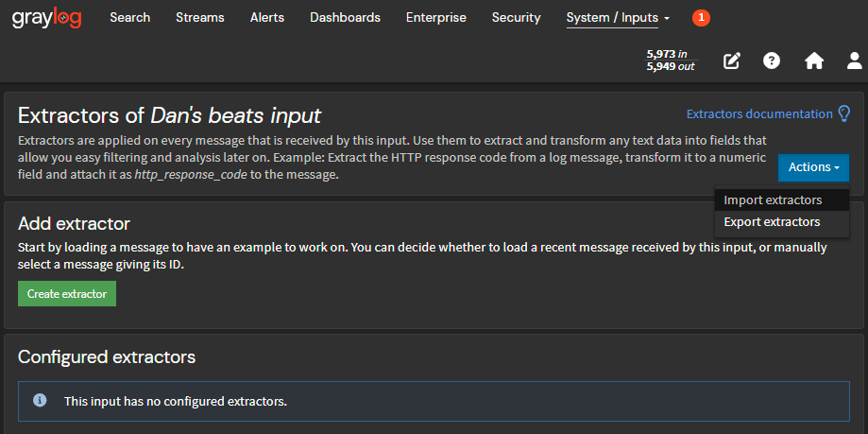Image resolution: width=868 pixels, height=434 pixels.
Task: Select Import extractors from the menu
Action: [x=773, y=200]
